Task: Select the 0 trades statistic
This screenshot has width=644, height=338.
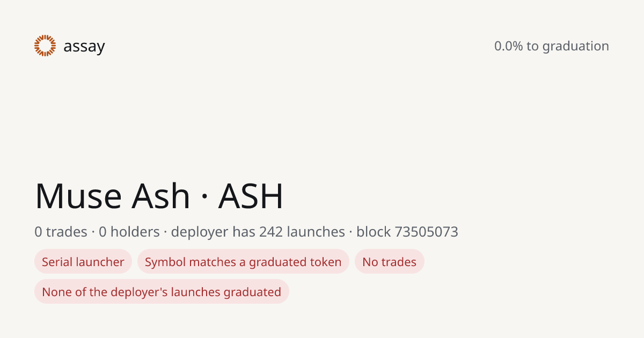Action: tap(61, 232)
